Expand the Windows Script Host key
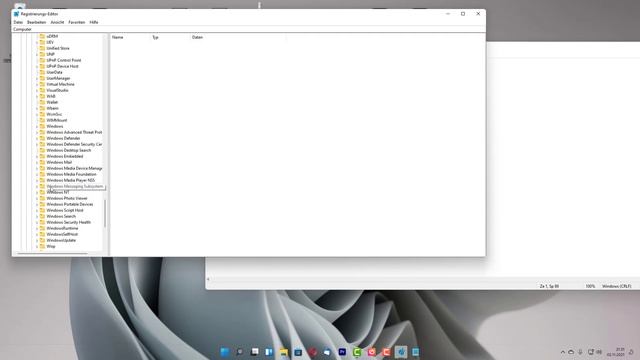Screen dimensions: 640x360 (37, 210)
